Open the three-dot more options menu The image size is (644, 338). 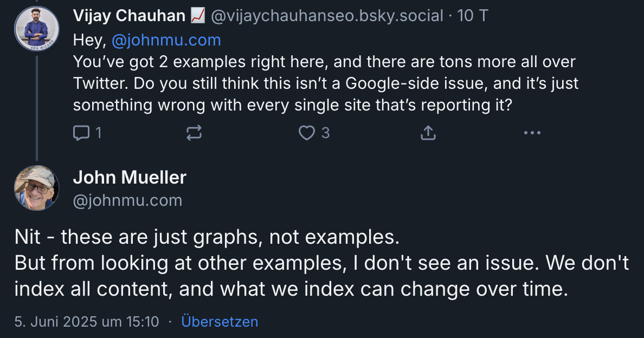pos(532,133)
